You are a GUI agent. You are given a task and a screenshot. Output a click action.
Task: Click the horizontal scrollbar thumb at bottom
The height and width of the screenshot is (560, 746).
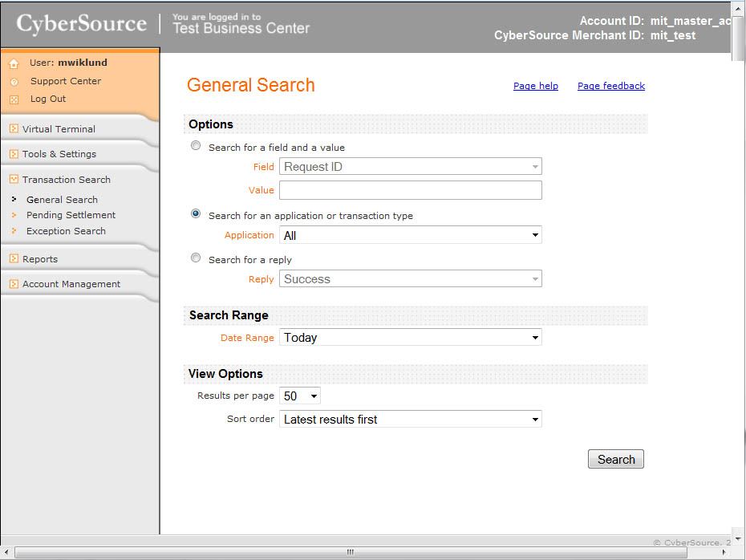(x=350, y=552)
